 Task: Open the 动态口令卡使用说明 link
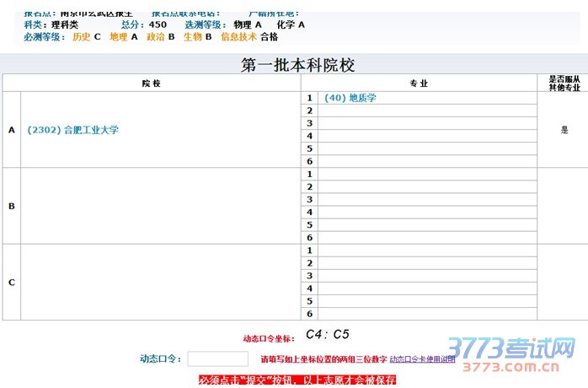[422, 359]
